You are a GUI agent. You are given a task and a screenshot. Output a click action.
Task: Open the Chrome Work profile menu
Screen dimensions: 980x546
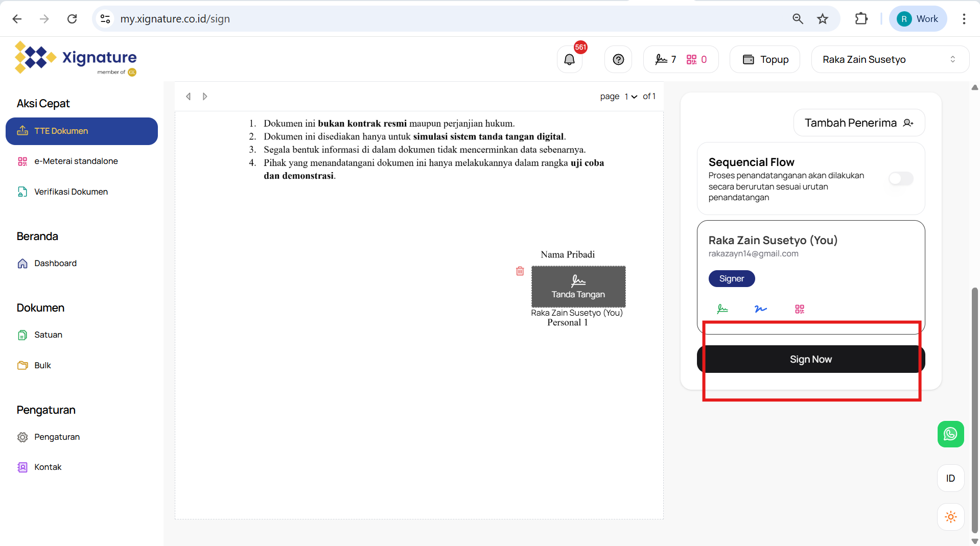918,19
